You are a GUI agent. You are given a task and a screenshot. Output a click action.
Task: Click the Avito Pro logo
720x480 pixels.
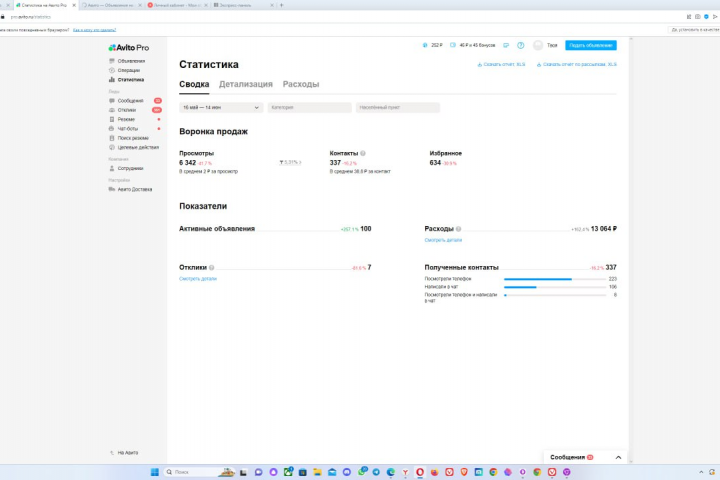pyautogui.click(x=129, y=48)
